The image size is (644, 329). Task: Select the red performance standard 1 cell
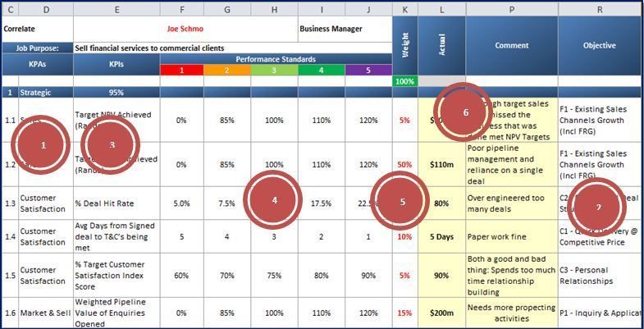[182, 71]
